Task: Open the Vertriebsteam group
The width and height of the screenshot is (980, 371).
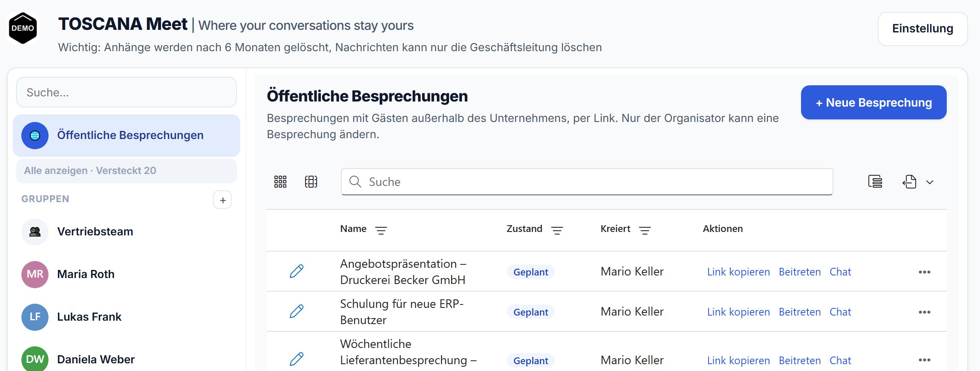Action: [x=127, y=232]
